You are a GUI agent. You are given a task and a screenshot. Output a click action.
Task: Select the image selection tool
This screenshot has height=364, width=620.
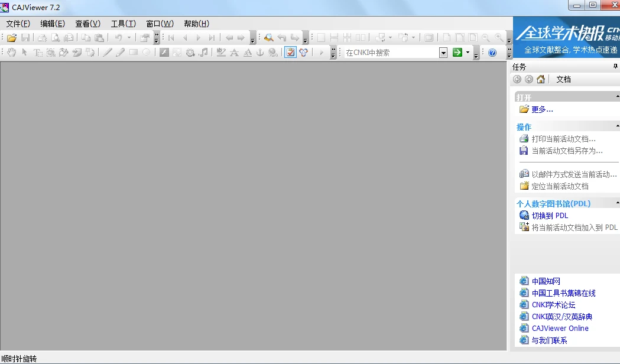51,52
